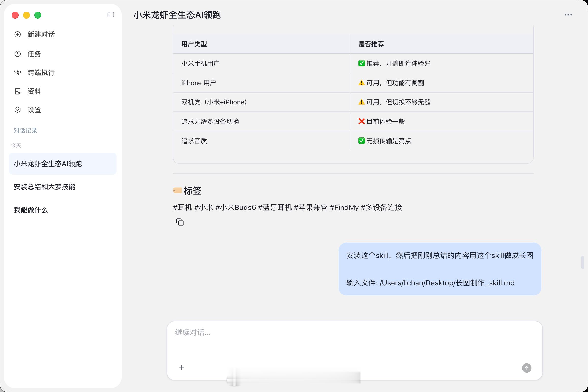Screen dimensions: 588x392
Task: Click the 新建对话 label
Action: (x=41, y=34)
